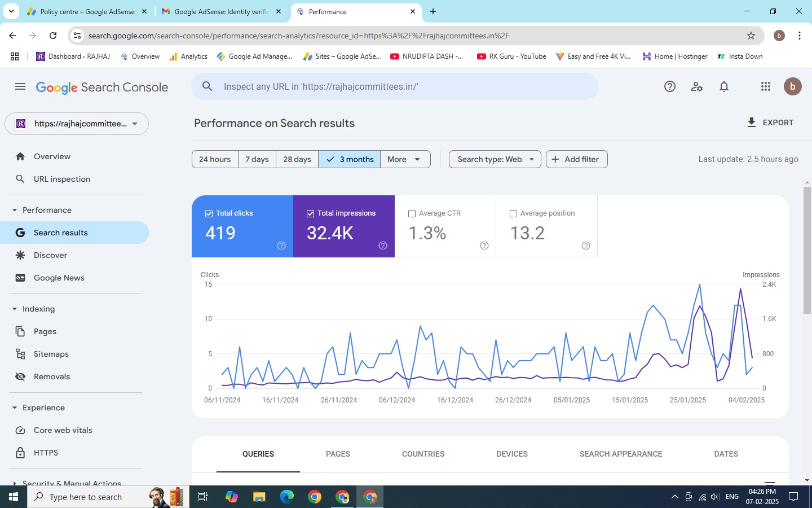Open Chrome tab search dropdown
The image size is (812, 508).
11,11
